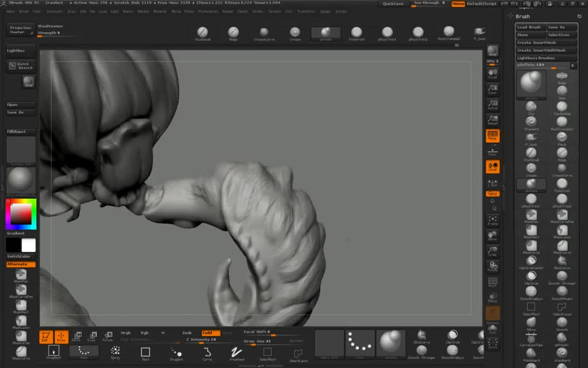The width and height of the screenshot is (588, 368).
Task: Open the Alpha menu
Action: coord(10,11)
